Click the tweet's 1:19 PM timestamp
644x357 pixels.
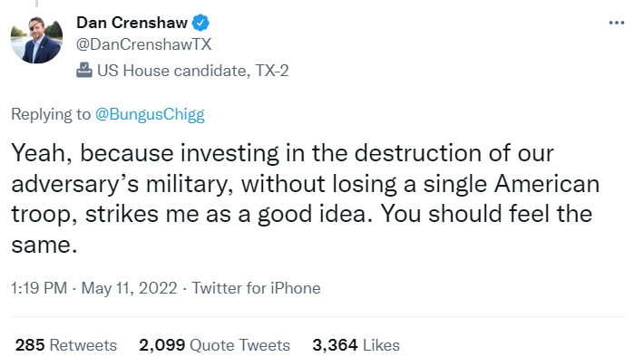39,288
